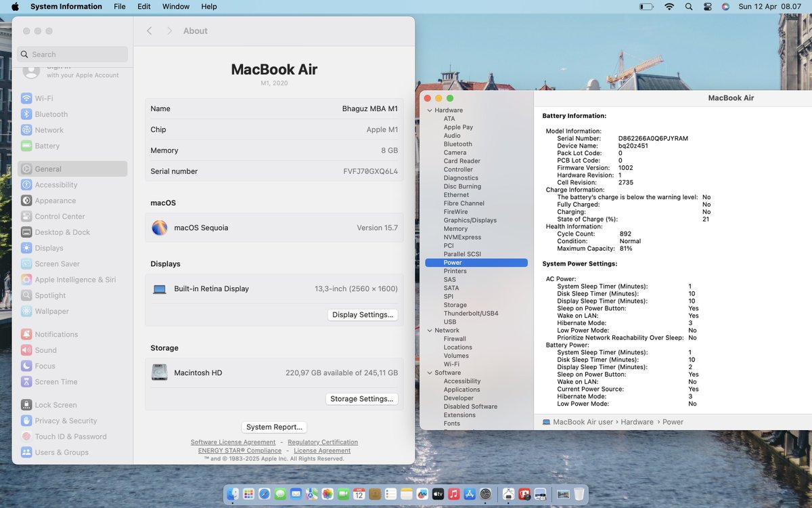Open Displays in Settings sidebar

click(72, 248)
